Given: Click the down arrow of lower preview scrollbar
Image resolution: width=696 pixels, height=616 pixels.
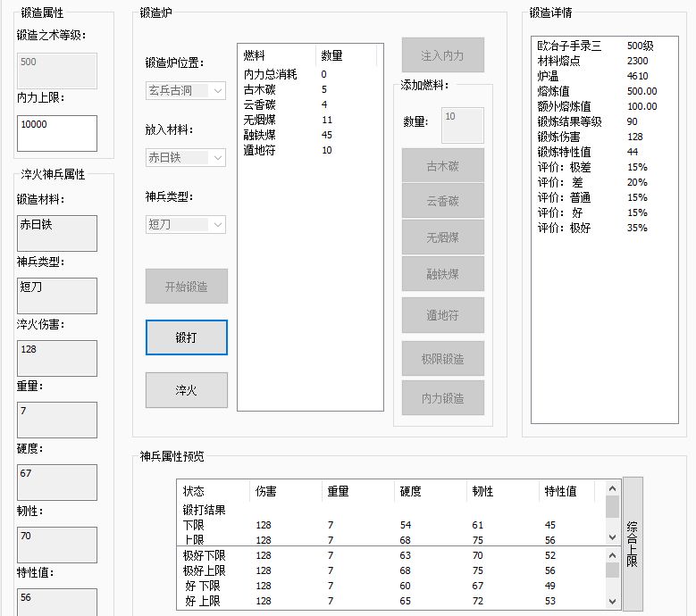Looking at the screenshot, I should (613, 602).
